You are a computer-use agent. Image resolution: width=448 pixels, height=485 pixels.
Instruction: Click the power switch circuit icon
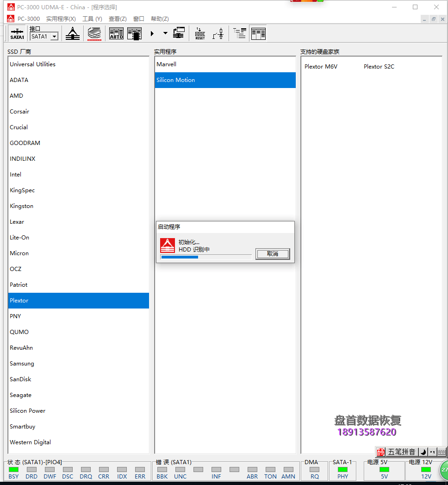click(218, 33)
